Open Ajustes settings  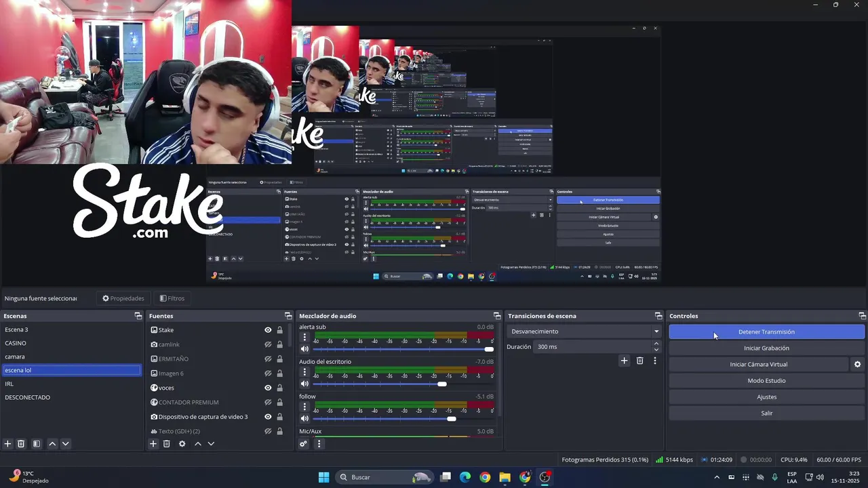click(766, 397)
